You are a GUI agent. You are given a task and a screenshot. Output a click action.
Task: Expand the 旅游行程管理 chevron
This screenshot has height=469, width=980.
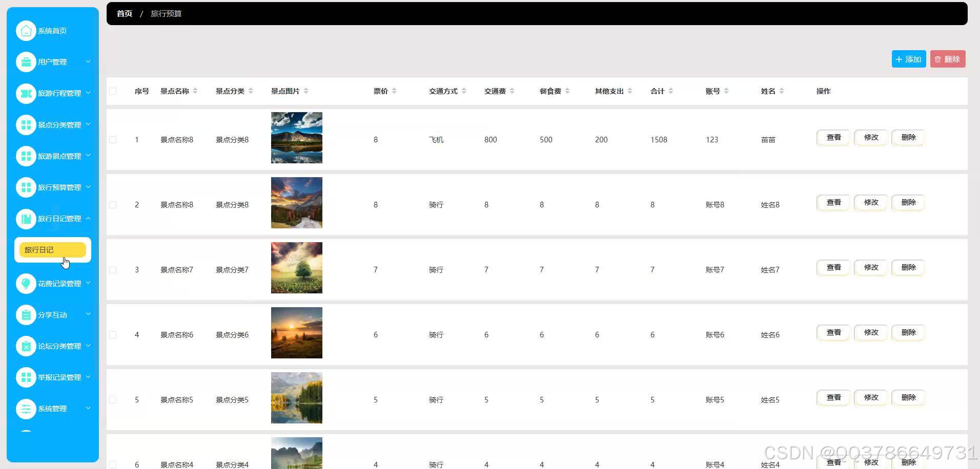(88, 93)
